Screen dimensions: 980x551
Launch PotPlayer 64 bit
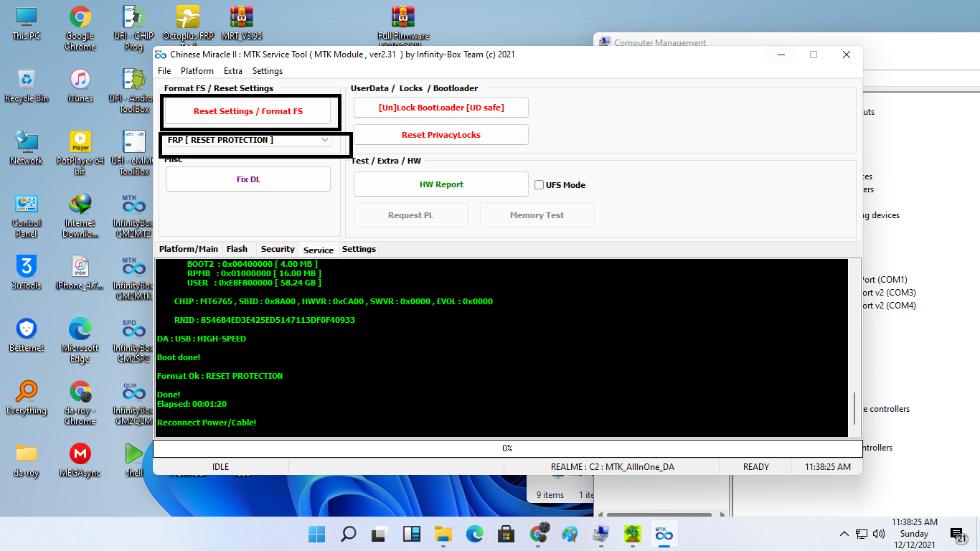(x=80, y=153)
